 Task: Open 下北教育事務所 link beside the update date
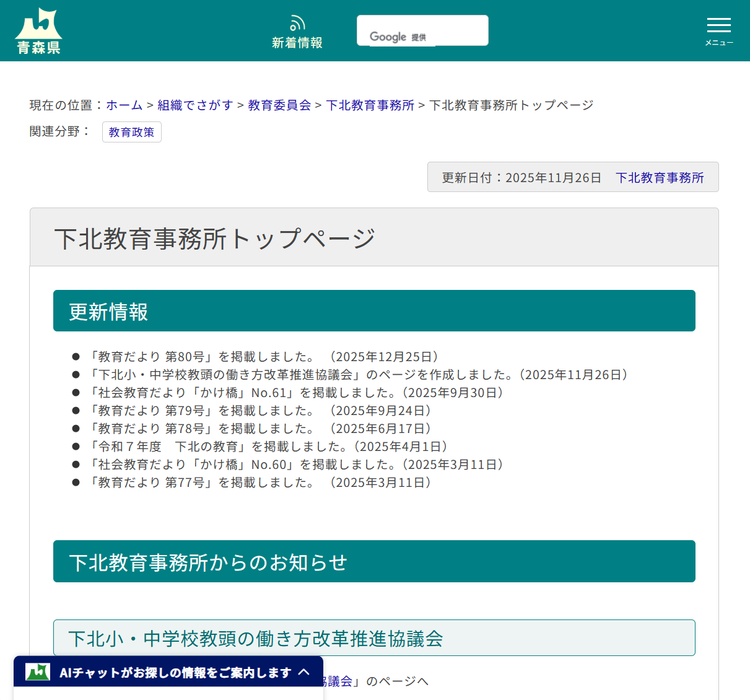click(660, 177)
